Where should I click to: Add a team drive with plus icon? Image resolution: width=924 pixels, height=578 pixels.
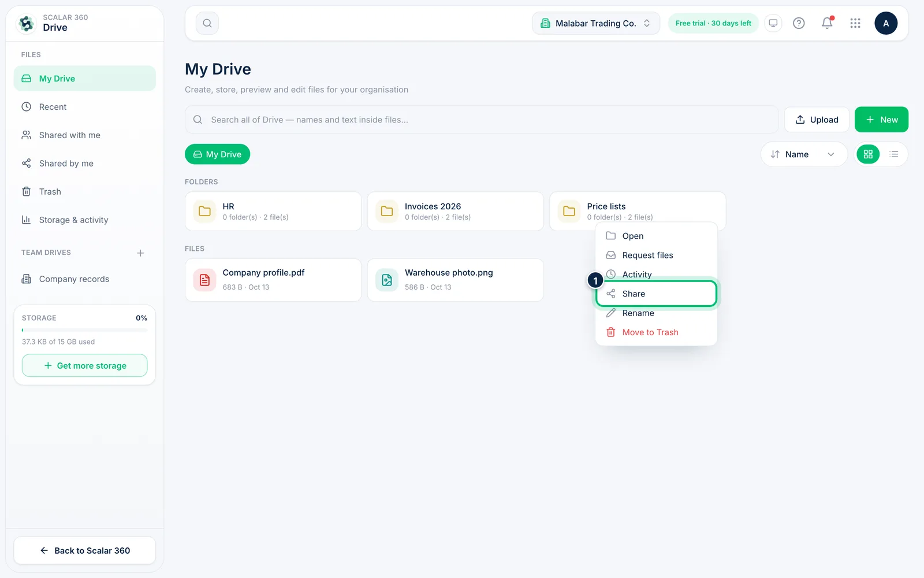[x=140, y=253]
